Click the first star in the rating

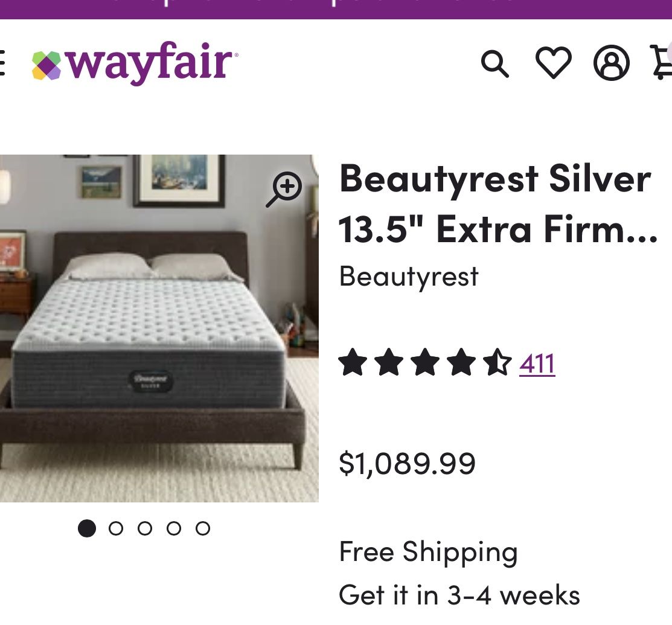tap(351, 362)
